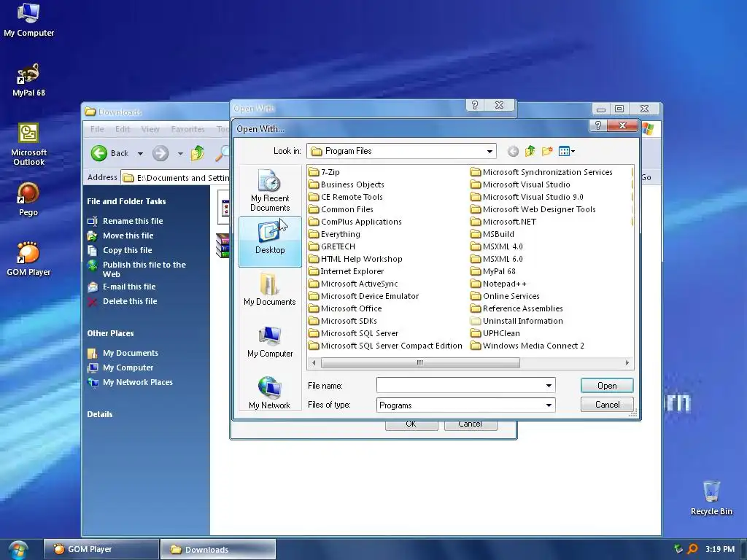Click the scroll left arrow in file list
The width and height of the screenshot is (747, 560).
[314, 363]
